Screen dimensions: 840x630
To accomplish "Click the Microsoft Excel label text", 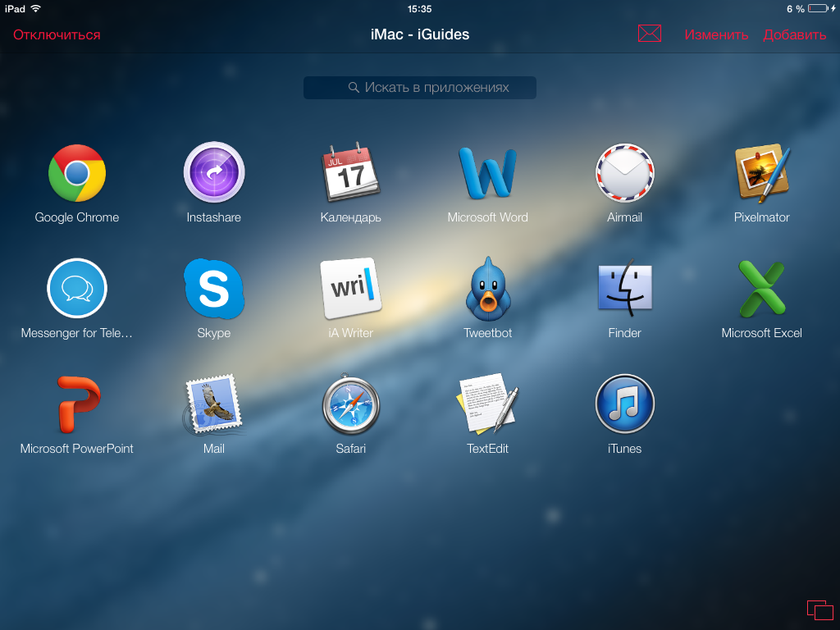I will [x=762, y=333].
